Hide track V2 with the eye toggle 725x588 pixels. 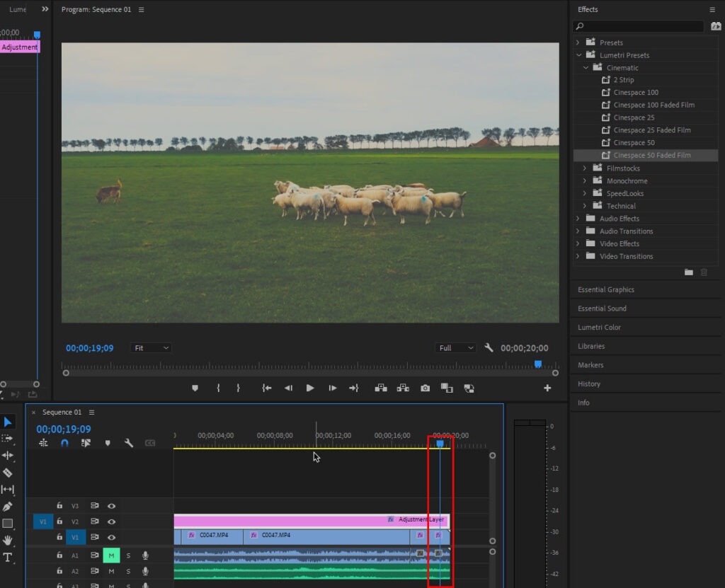[111, 521]
